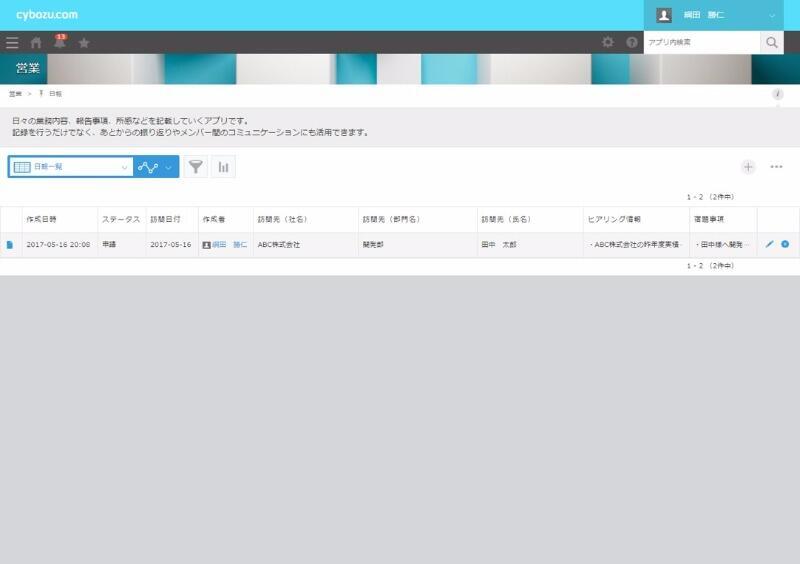Image resolution: width=800 pixels, height=564 pixels.
Task: Focus the アプリ内検索 search field
Action: 700,43
